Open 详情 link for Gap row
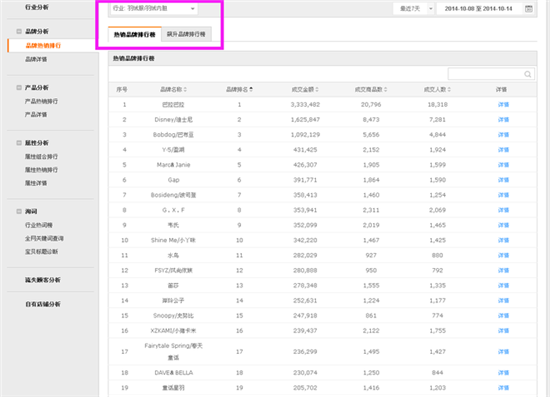Image resolution: width=550 pixels, height=397 pixels. tap(503, 180)
